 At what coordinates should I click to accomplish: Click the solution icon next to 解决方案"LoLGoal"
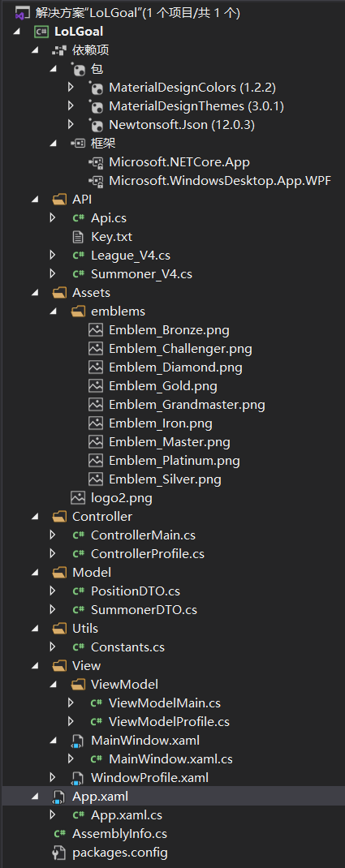click(22, 13)
